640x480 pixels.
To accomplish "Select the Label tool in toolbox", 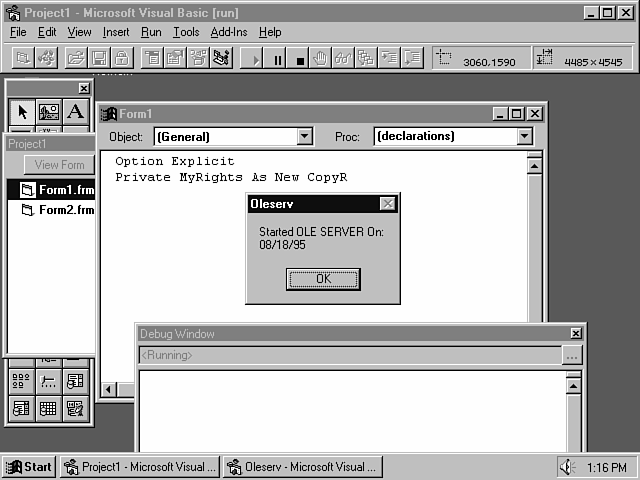I will pyautogui.click(x=75, y=111).
